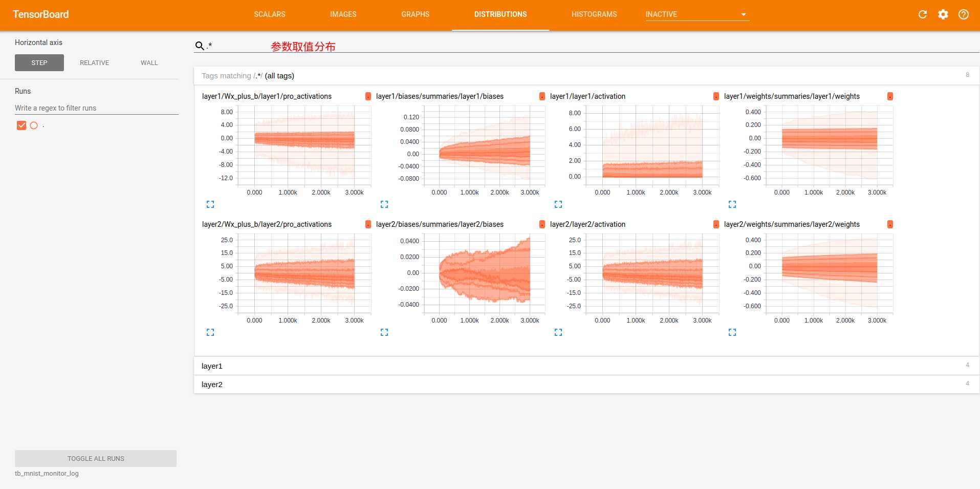Switch to the GRAPHS tab
This screenshot has width=980, height=489.
click(415, 14)
